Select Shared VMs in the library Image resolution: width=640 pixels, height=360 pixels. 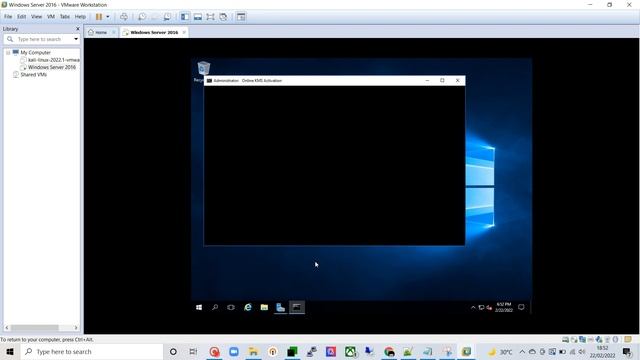point(33,75)
